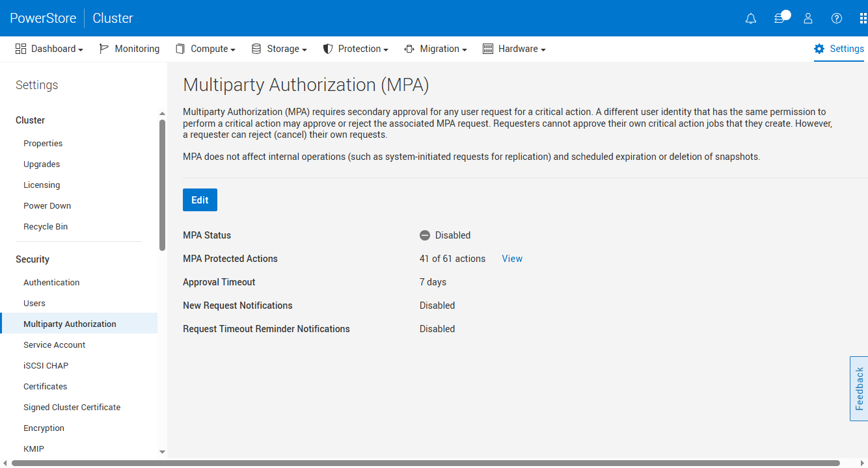
Task: Click the sidebar vertical scrollbar thumb
Action: pos(162,185)
